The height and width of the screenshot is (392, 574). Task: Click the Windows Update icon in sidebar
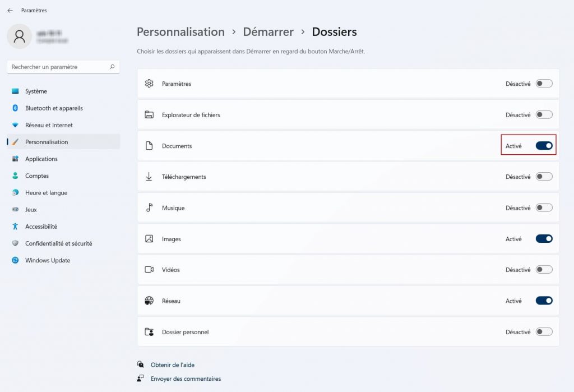tap(16, 260)
